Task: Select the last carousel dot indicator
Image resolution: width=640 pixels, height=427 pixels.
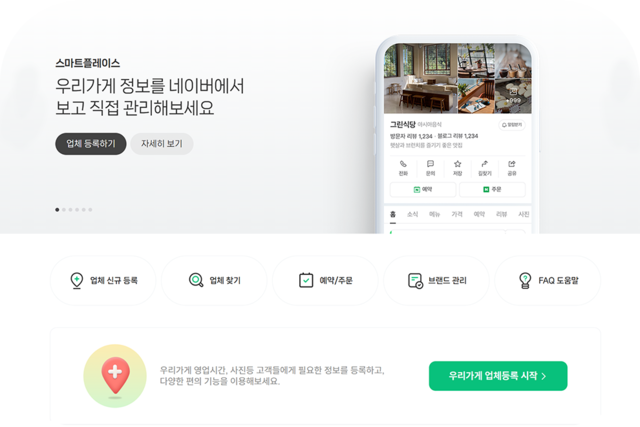Action: click(90, 210)
